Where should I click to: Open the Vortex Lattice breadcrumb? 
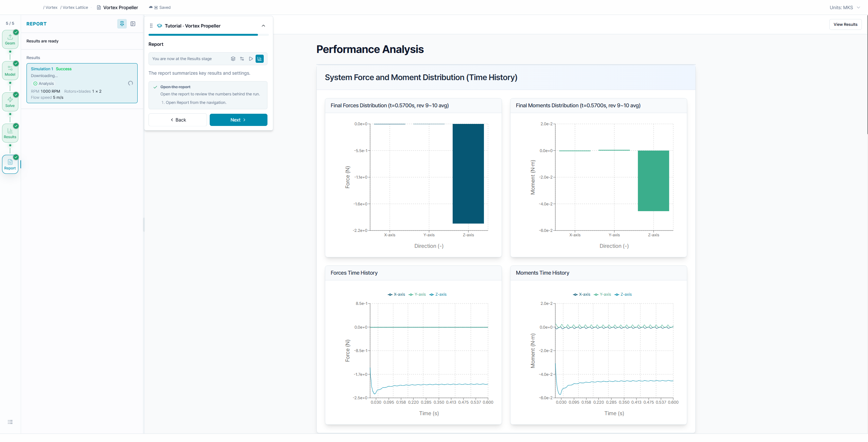pos(75,7)
